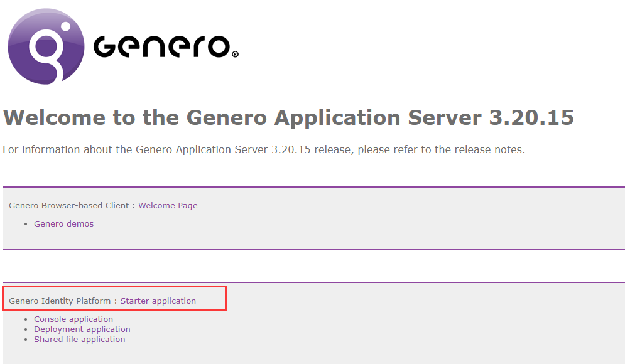Screen dimensions: 625x364
Task: Launch the Starter application link
Action: (x=158, y=301)
